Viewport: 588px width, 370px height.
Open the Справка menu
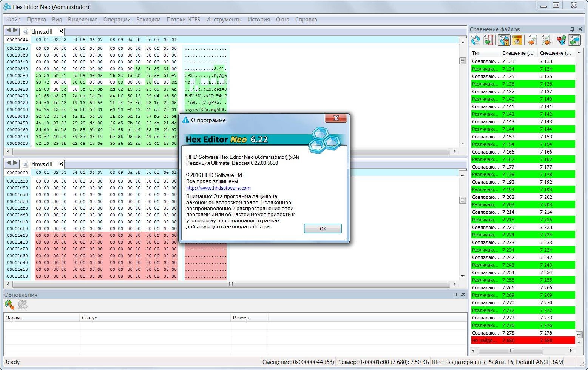tap(306, 20)
